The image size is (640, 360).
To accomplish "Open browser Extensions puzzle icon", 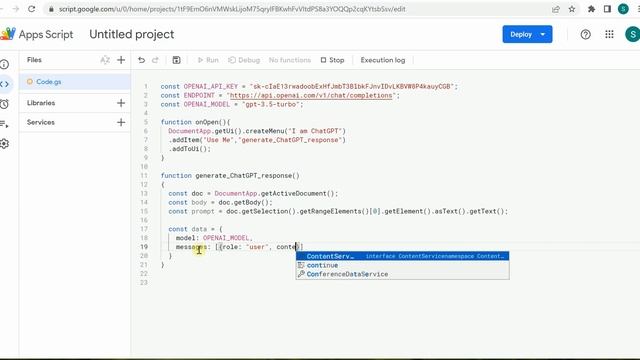I will click(x=591, y=9).
